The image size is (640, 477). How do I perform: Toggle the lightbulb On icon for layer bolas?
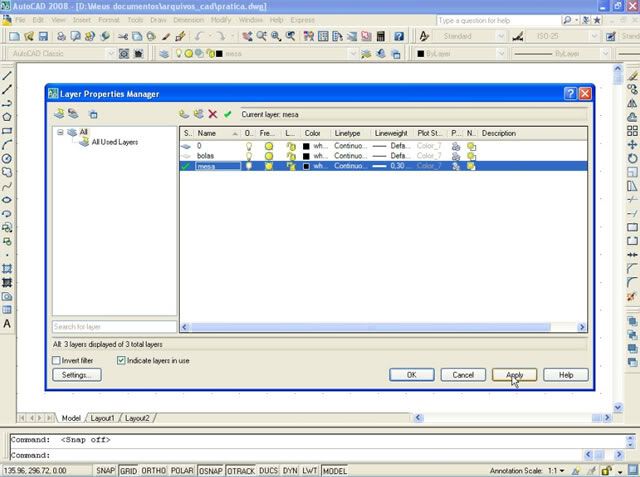click(x=249, y=156)
